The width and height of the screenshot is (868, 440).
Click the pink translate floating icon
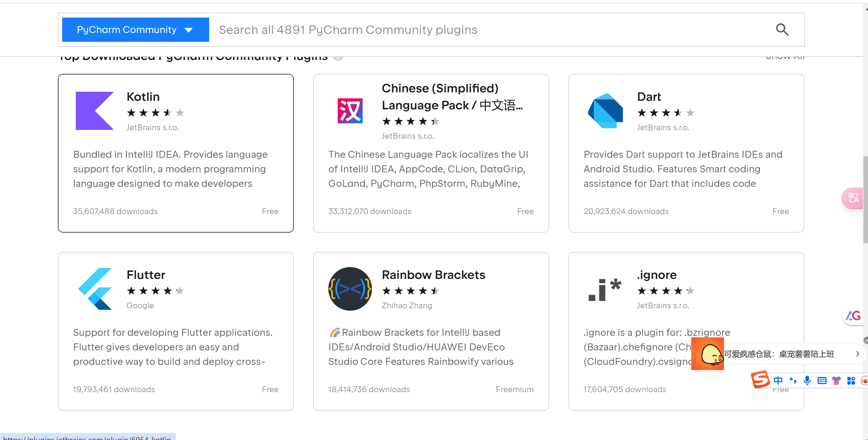tap(853, 198)
